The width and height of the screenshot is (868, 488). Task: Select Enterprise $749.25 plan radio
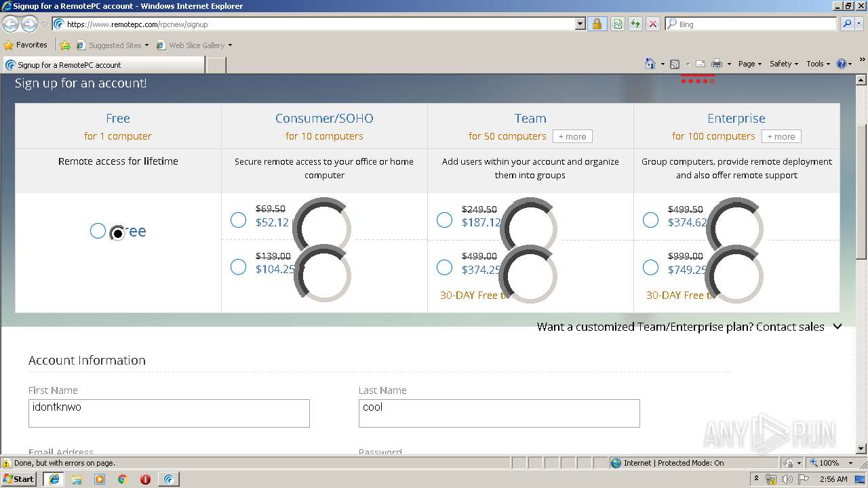tap(650, 267)
